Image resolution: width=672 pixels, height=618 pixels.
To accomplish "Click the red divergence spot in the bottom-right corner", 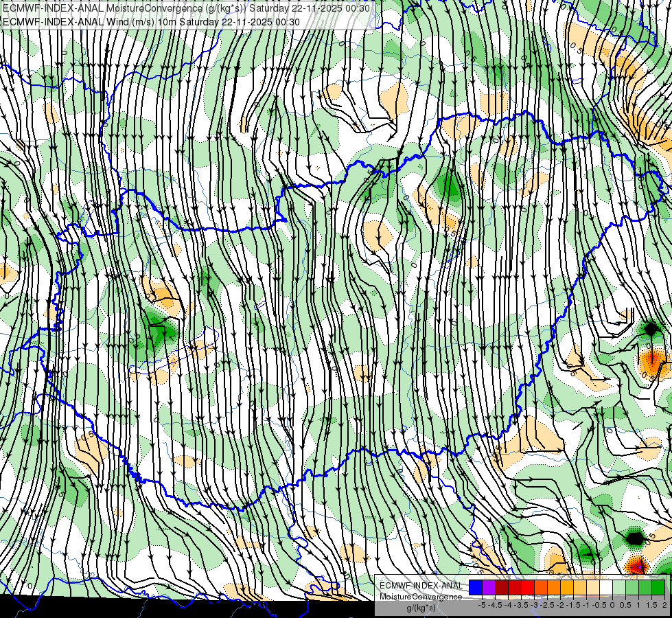I will [638, 565].
